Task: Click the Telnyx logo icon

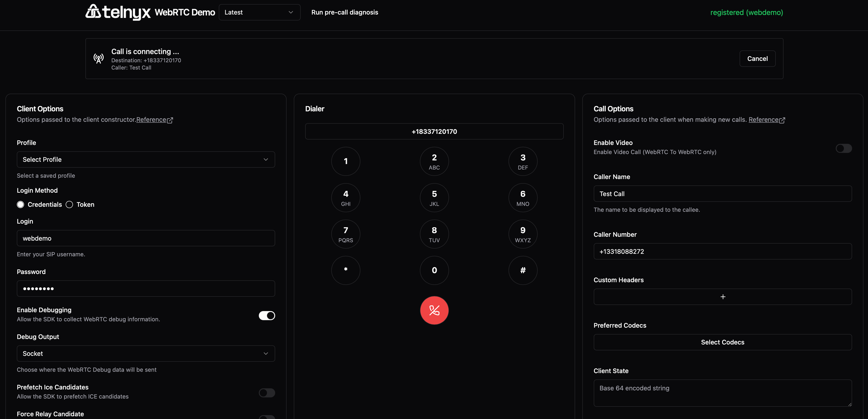Action: click(93, 11)
